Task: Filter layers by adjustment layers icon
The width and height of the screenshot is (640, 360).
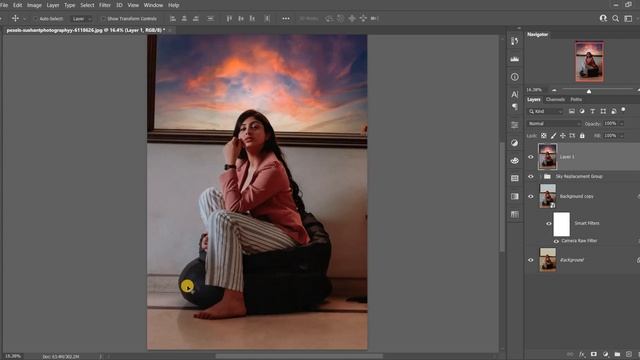Action: tap(582, 111)
